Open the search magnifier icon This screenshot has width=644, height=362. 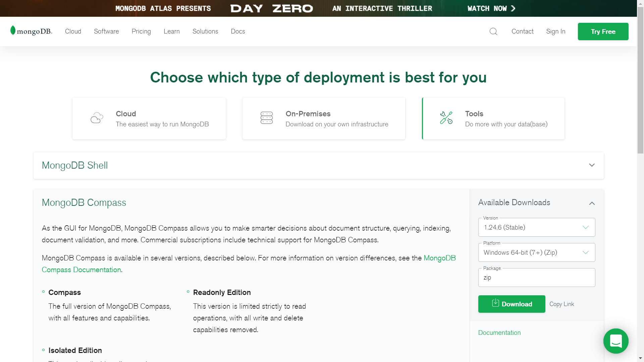[x=493, y=32]
